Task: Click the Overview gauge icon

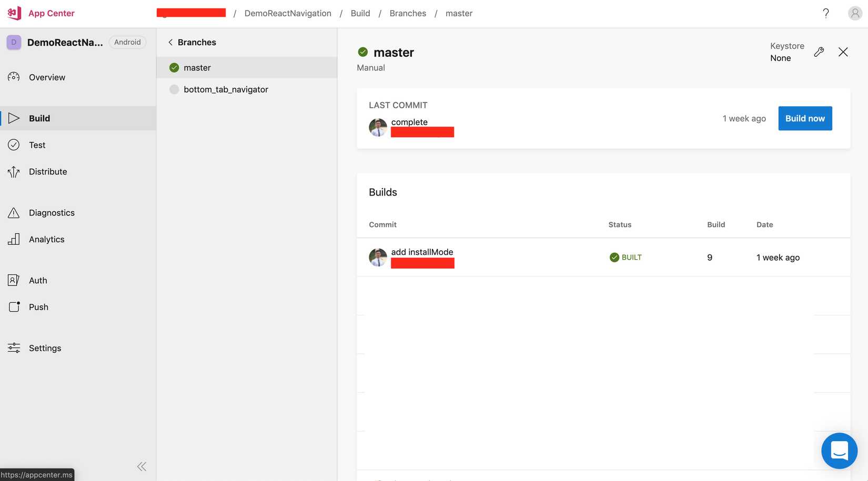Action: tap(14, 77)
